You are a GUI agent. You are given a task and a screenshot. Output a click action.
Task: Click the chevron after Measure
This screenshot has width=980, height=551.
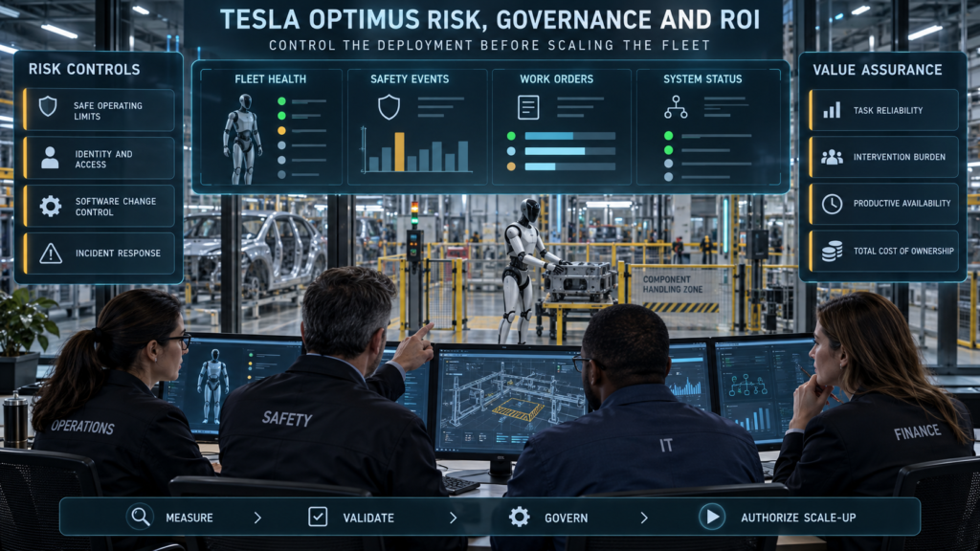tap(257, 518)
